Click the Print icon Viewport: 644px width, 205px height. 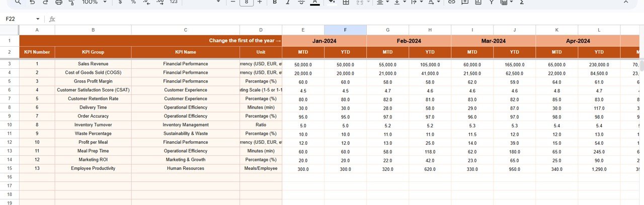pos(59,2)
